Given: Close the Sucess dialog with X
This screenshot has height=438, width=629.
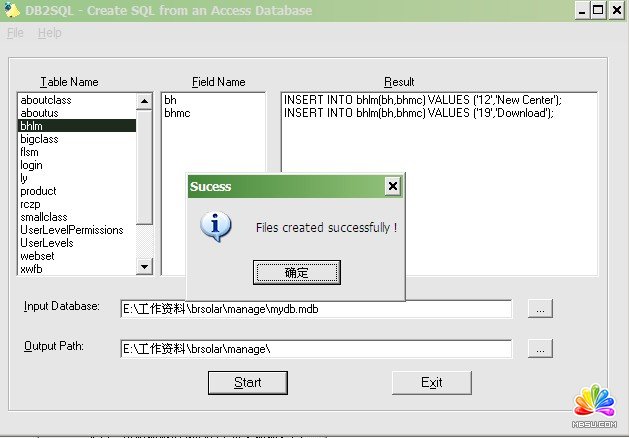Looking at the screenshot, I should pyautogui.click(x=392, y=186).
